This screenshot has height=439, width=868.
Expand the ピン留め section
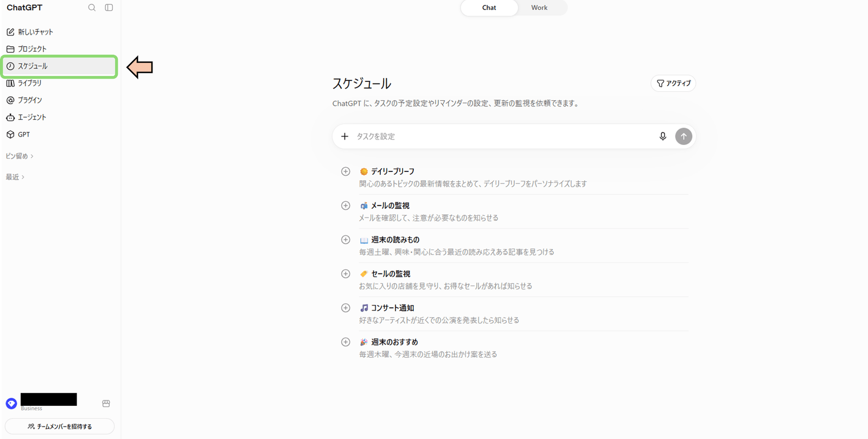pyautogui.click(x=20, y=156)
